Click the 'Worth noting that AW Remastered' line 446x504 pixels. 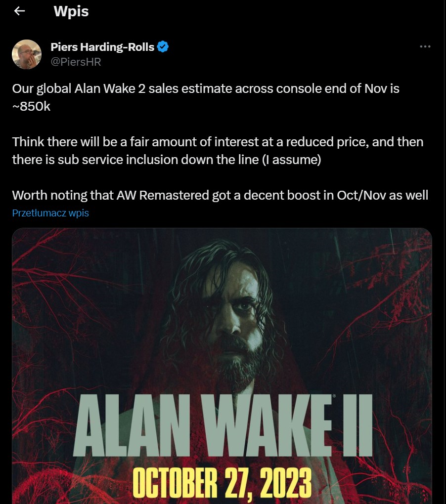[x=220, y=195]
